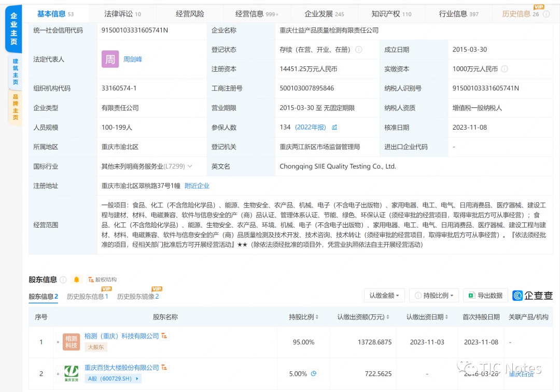Select 95.00% shareholding cell
The height and width of the screenshot is (392, 560).
coord(303,342)
